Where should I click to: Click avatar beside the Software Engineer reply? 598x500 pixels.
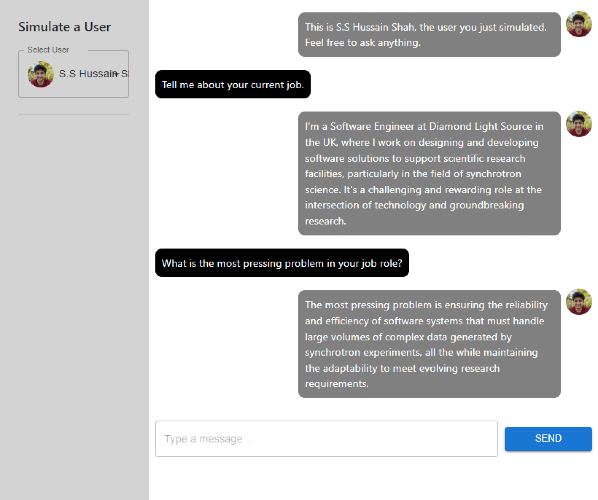tap(579, 124)
